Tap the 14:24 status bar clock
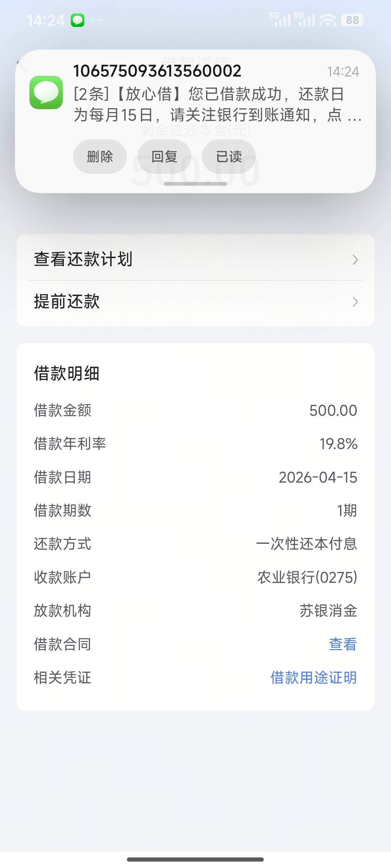Image resolution: width=391 pixels, height=868 pixels. 46,21
